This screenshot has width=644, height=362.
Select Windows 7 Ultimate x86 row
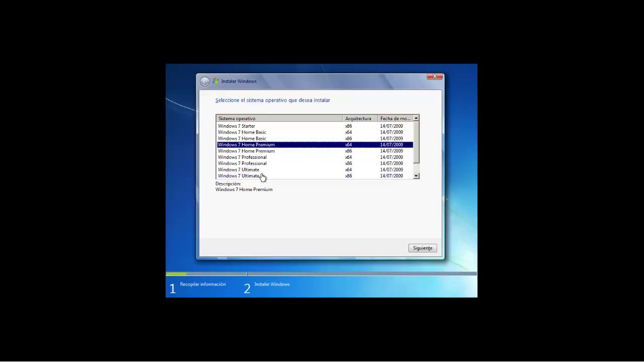pyautogui.click(x=315, y=176)
